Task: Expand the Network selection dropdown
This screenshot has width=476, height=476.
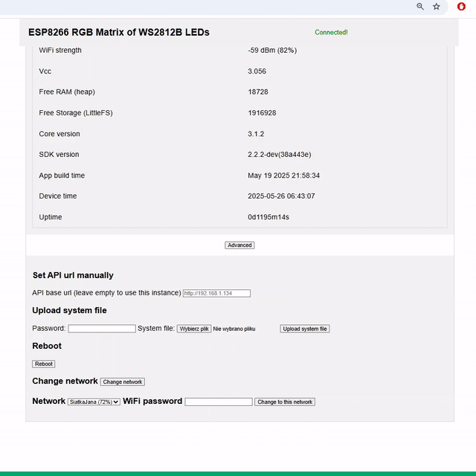Action: coord(94,402)
